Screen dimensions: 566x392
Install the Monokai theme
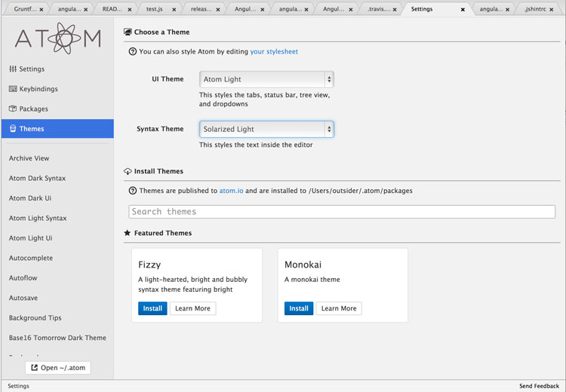(299, 308)
